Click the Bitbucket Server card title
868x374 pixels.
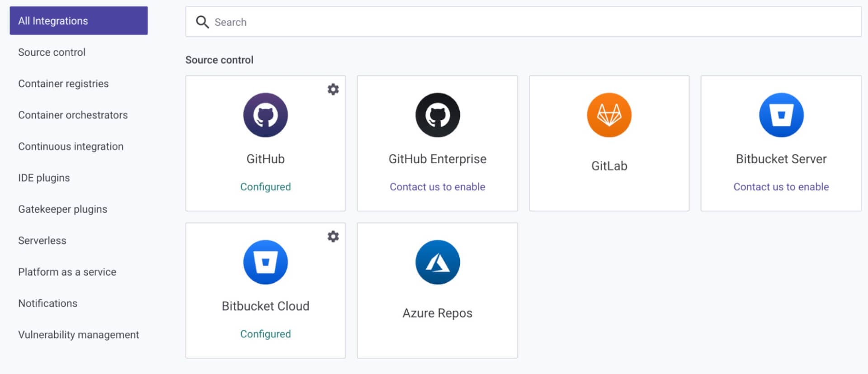[781, 159]
